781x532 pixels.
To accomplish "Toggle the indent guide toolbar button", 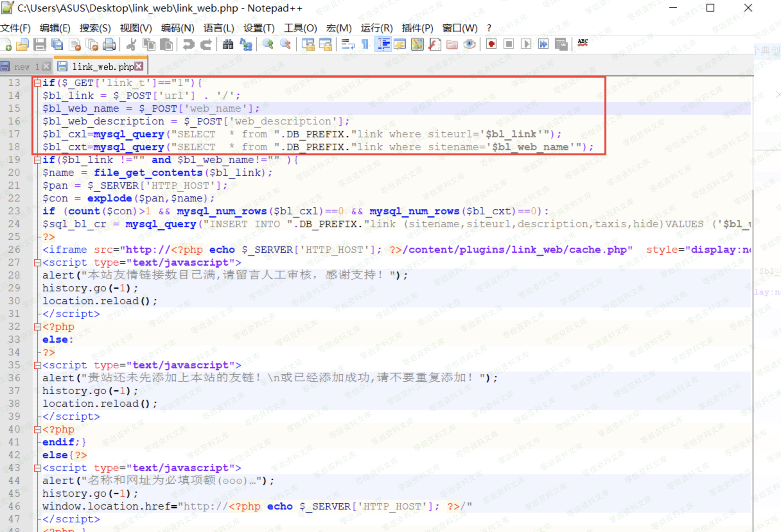I will point(383,44).
